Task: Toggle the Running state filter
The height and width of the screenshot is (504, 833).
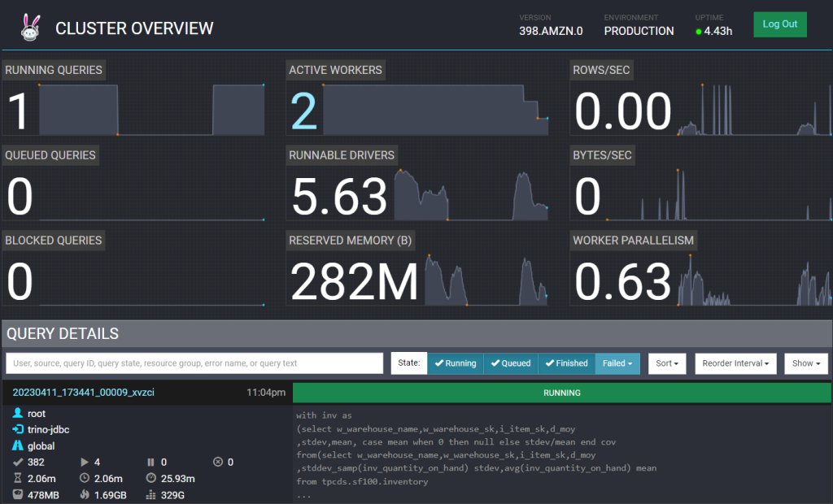Action: click(x=456, y=363)
